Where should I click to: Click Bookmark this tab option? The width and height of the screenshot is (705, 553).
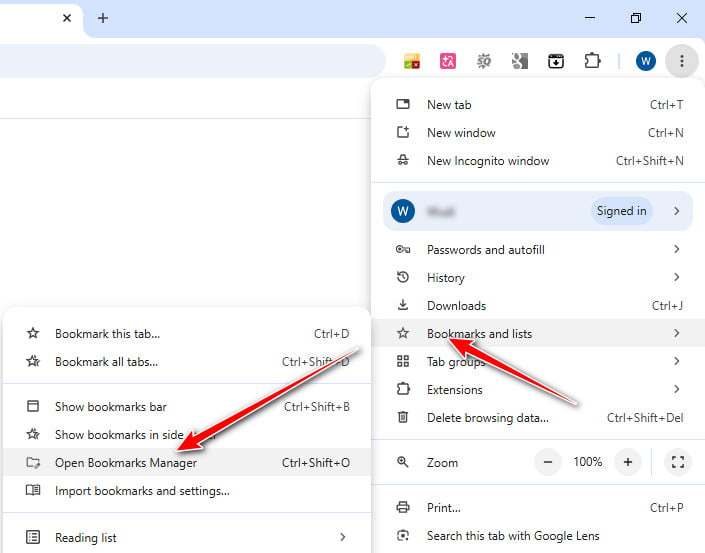coord(187,334)
